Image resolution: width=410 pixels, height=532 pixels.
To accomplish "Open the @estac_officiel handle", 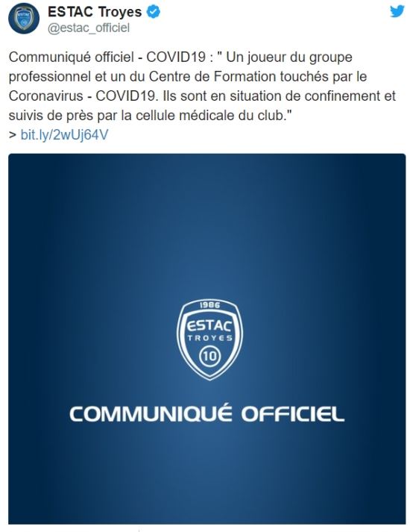I will pos(89,28).
